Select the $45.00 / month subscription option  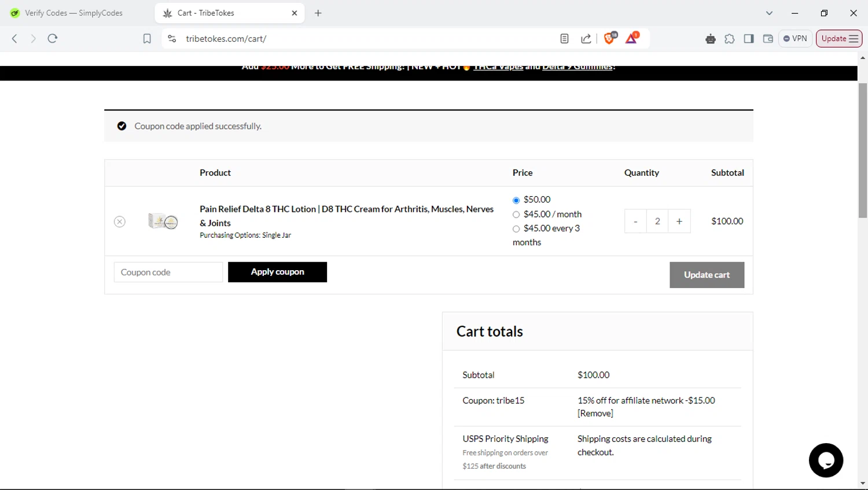[x=516, y=215]
